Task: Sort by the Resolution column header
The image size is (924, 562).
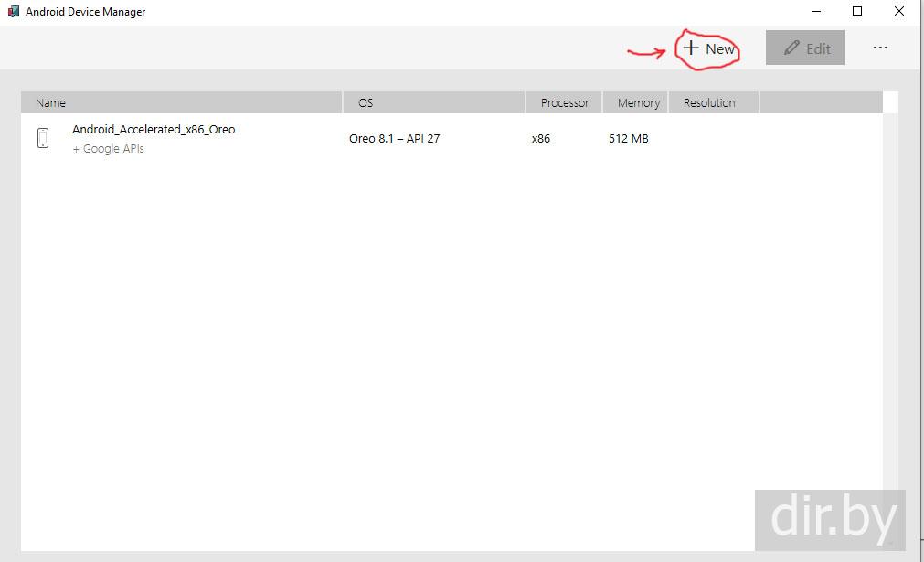Action: (x=714, y=102)
